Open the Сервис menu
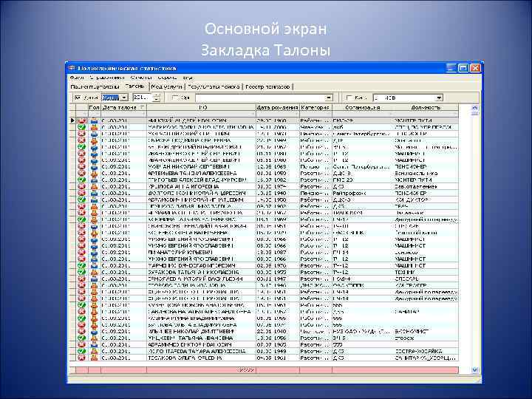The width and height of the screenshot is (532, 399). click(167, 78)
